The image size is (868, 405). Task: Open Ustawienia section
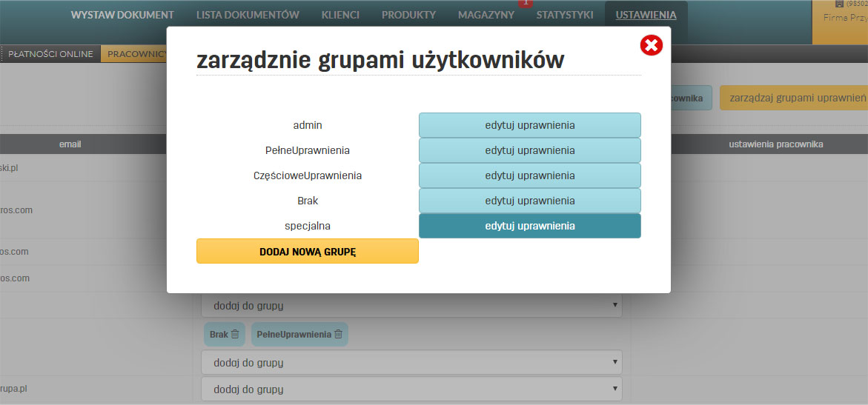pos(646,15)
